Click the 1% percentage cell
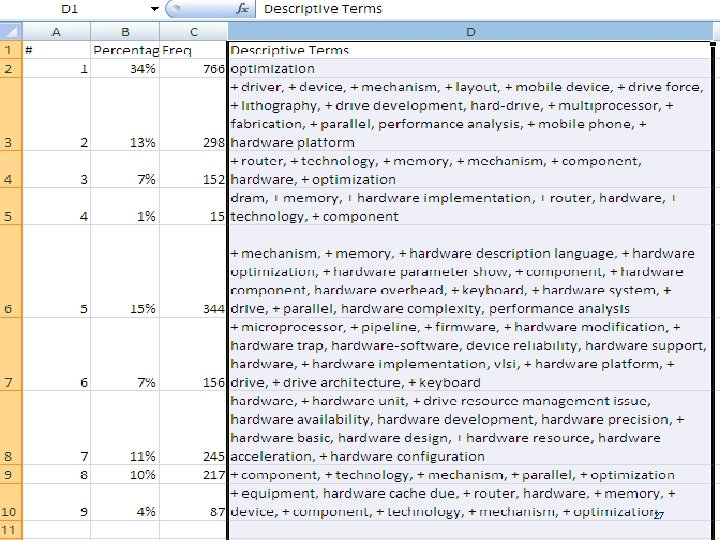Viewport: 720px width, 540px height. [x=125, y=206]
